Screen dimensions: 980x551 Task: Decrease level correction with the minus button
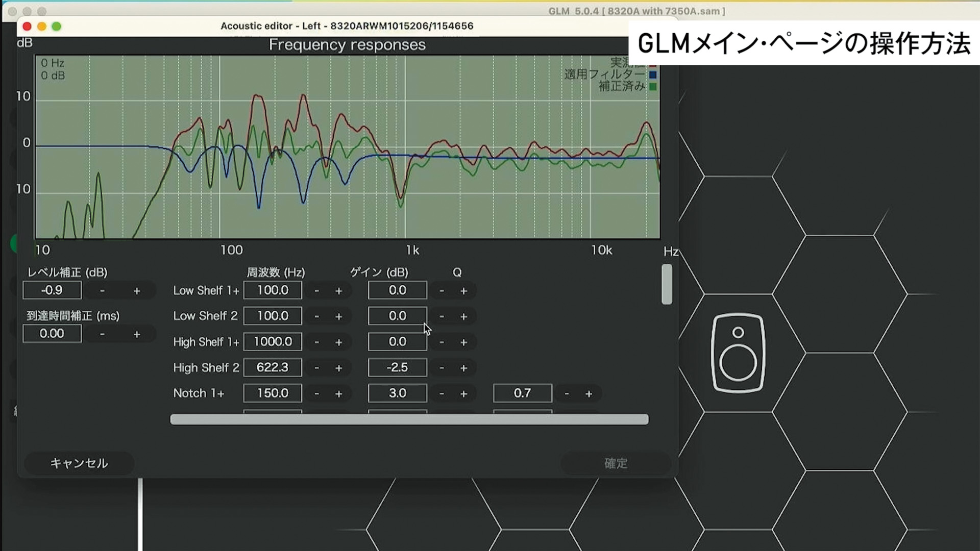pyautogui.click(x=102, y=291)
